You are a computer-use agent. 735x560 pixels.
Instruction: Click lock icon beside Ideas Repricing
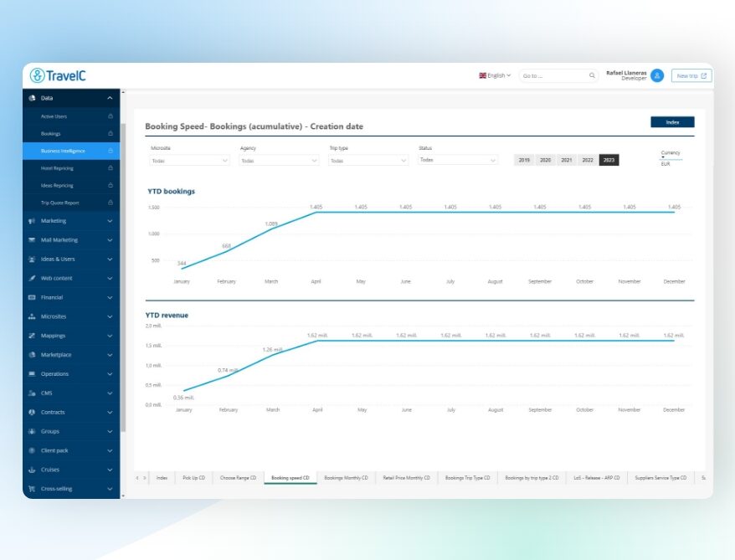tap(111, 185)
